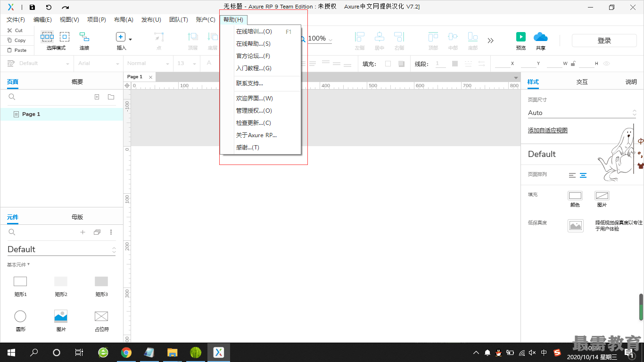Image resolution: width=644 pixels, height=362 pixels.
Task: Open the Auto page size dropdown
Action: tap(582, 113)
